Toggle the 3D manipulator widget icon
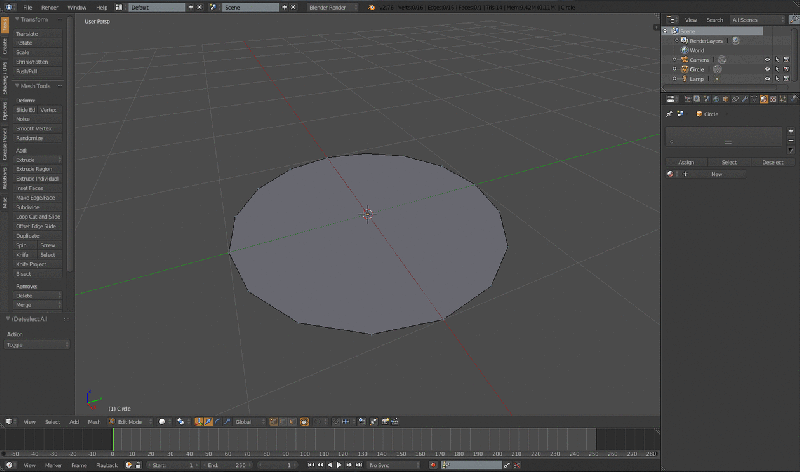Image resolution: width=800 pixels, height=472 pixels. click(x=199, y=421)
